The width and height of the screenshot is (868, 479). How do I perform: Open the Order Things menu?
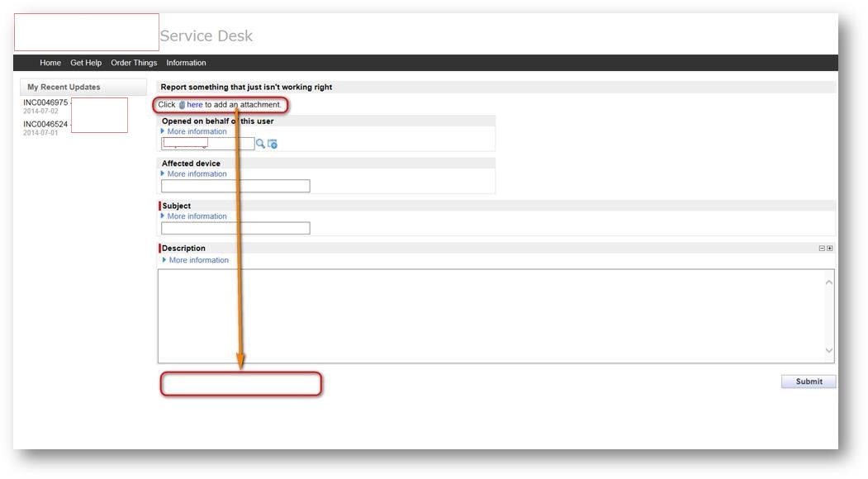(133, 62)
